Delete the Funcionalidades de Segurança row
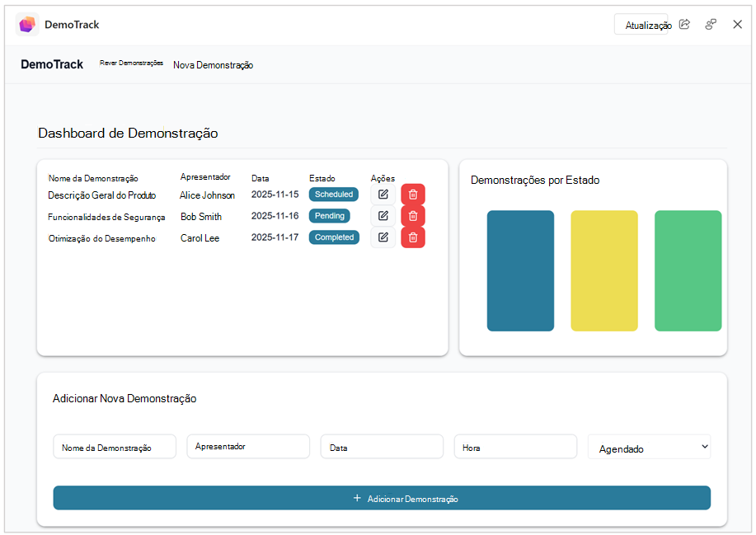The image size is (756, 535). (413, 215)
